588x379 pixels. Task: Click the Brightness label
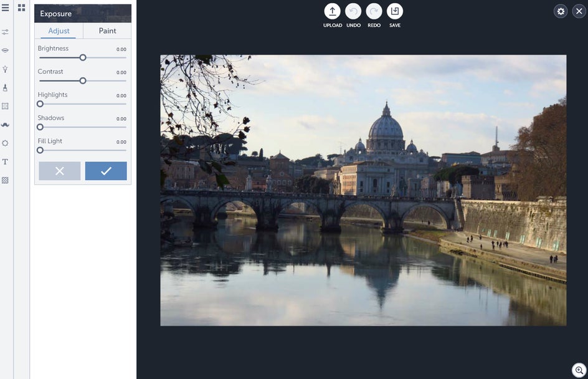pos(53,49)
